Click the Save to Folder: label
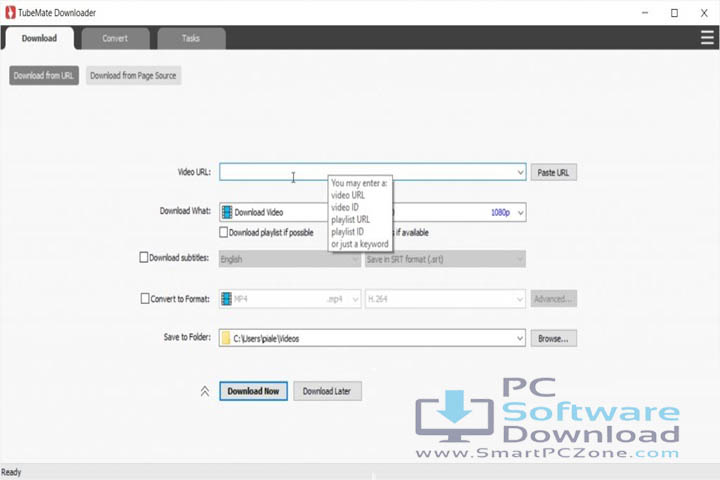 click(x=187, y=337)
